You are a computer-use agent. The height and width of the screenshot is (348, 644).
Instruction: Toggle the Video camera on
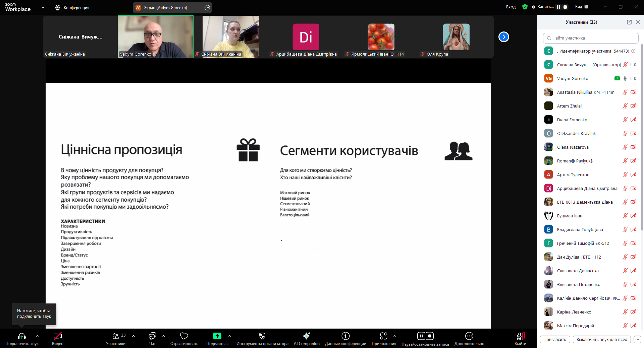pyautogui.click(x=58, y=336)
